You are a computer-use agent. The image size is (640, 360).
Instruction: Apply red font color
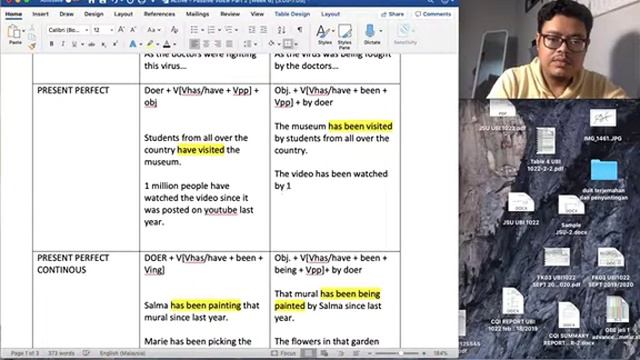(x=167, y=44)
